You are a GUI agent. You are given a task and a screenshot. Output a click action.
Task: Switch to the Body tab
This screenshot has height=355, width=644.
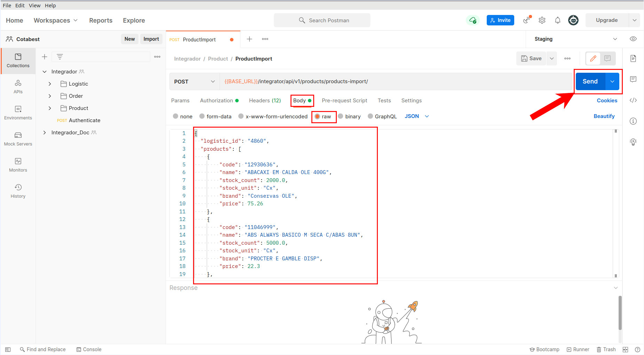(302, 101)
